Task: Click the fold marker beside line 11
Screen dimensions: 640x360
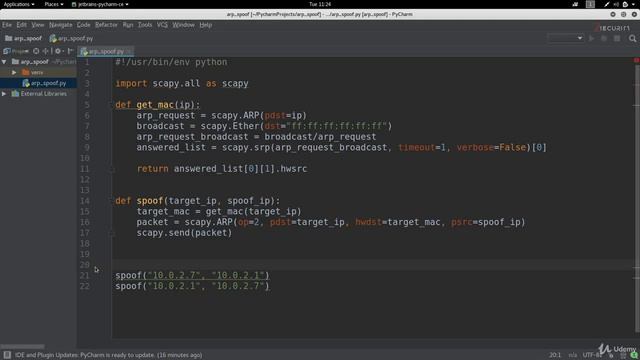Action: tap(112, 169)
